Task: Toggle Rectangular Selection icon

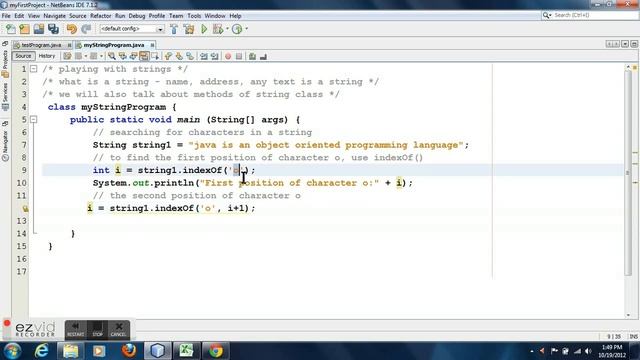Action: [155, 56]
